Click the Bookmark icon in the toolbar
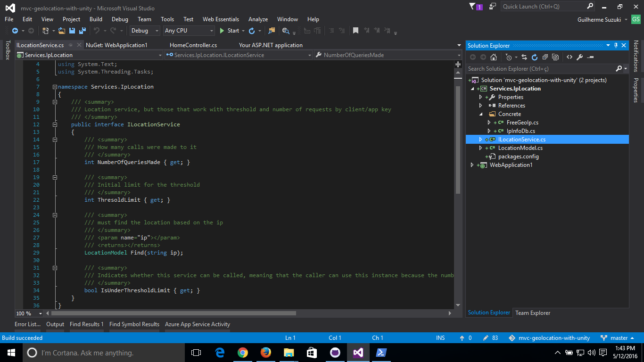The image size is (644, 362). point(355,31)
